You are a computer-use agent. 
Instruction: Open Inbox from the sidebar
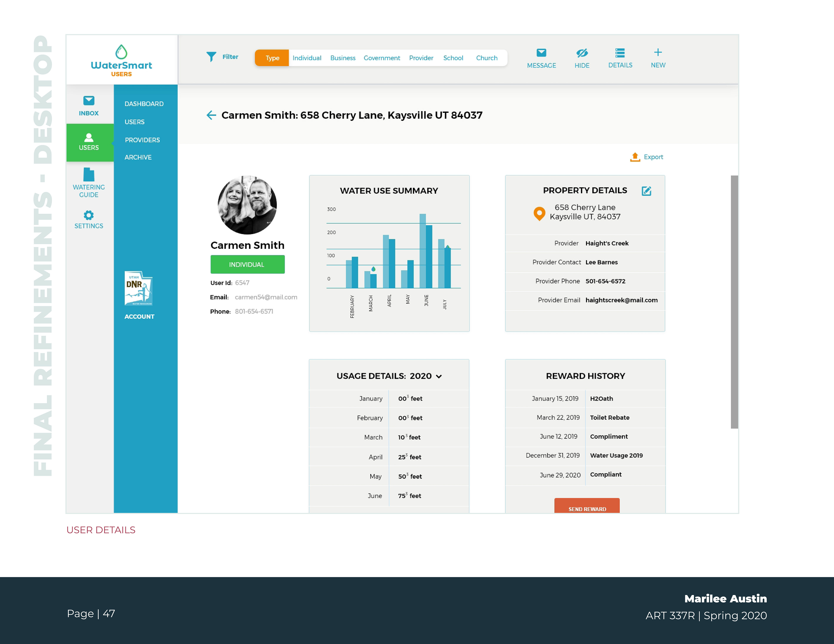pyautogui.click(x=89, y=106)
